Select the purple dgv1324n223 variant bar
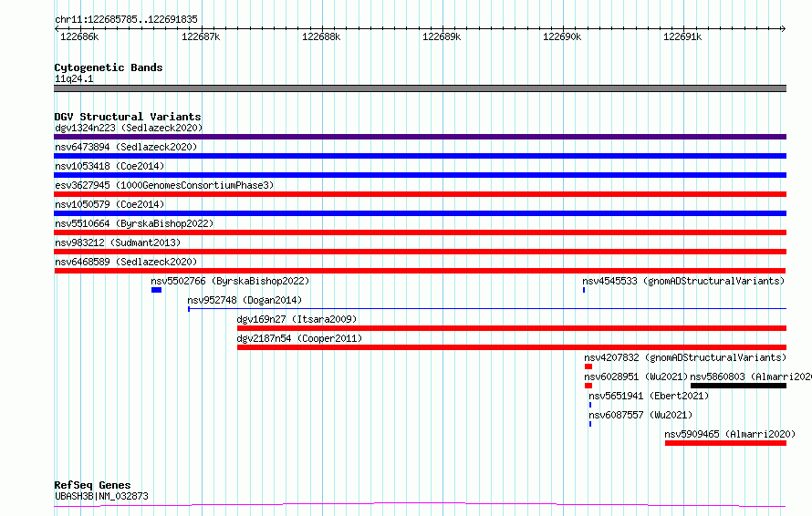This screenshot has width=812, height=516. (420, 137)
